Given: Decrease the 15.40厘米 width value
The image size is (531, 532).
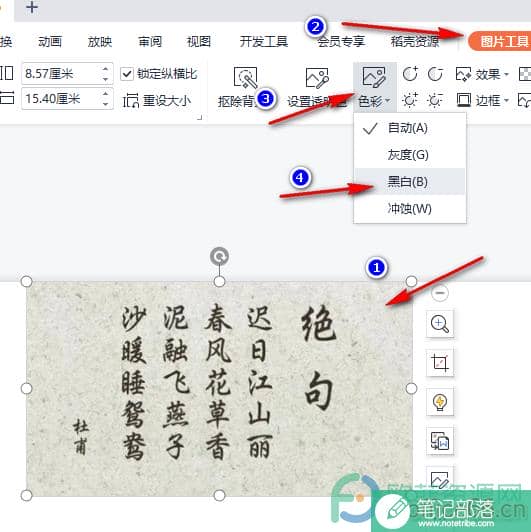Looking at the screenshot, I should coord(106,104).
